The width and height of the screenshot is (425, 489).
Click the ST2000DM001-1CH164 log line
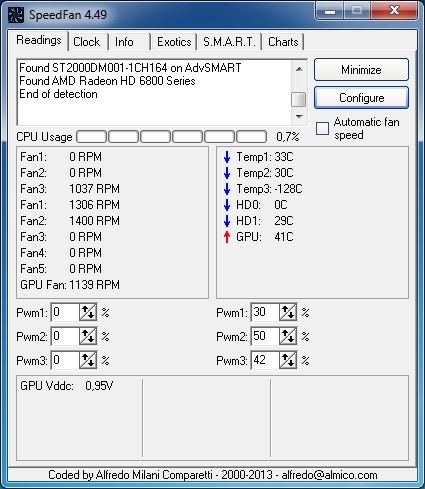(x=130, y=68)
